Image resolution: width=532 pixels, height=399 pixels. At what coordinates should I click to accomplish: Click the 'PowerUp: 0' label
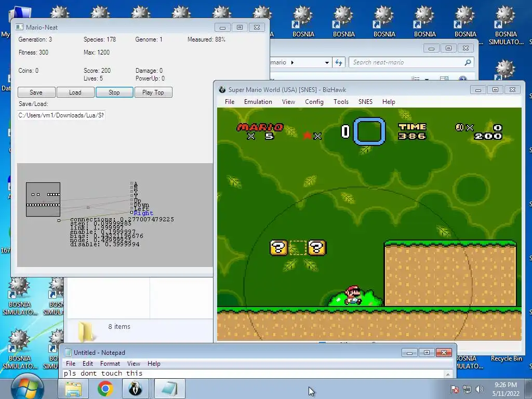pos(150,78)
